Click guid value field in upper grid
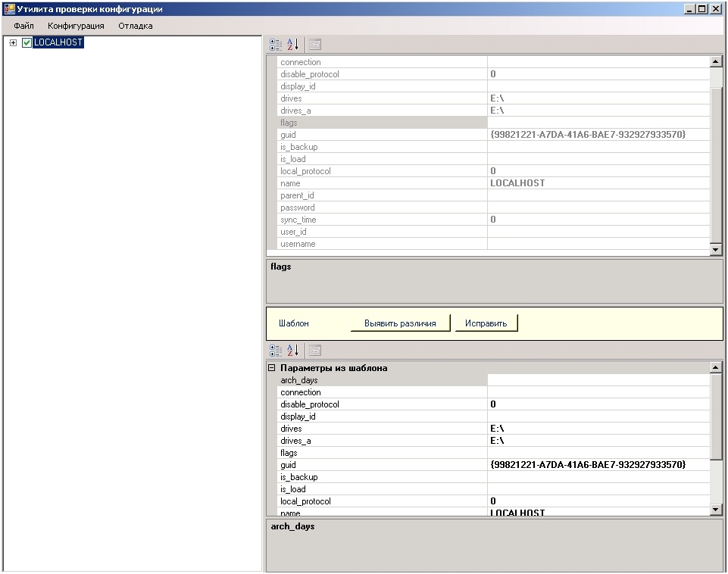The width and height of the screenshot is (728, 574). [x=598, y=135]
